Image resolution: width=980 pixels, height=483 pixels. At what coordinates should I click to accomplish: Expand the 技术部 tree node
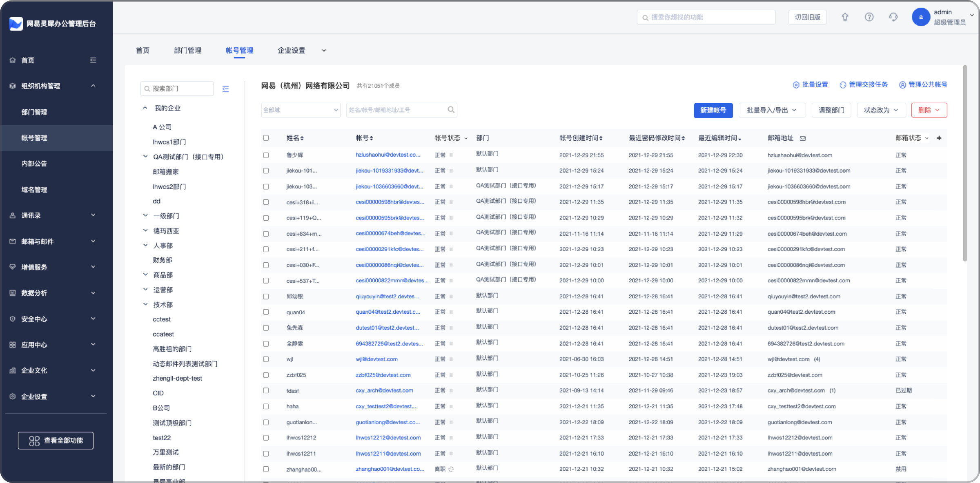point(145,304)
